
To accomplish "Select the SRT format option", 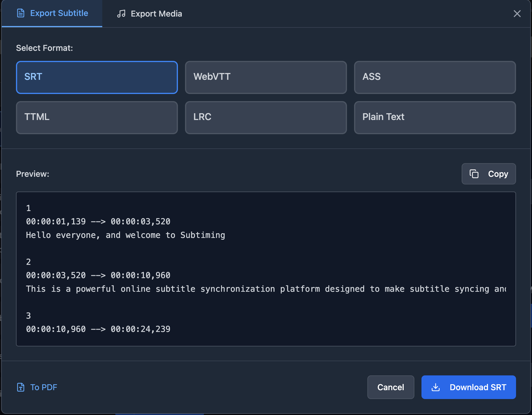I will click(x=97, y=77).
